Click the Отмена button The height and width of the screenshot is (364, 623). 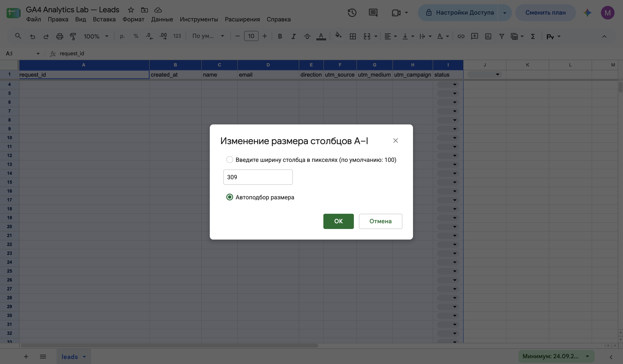pyautogui.click(x=381, y=221)
